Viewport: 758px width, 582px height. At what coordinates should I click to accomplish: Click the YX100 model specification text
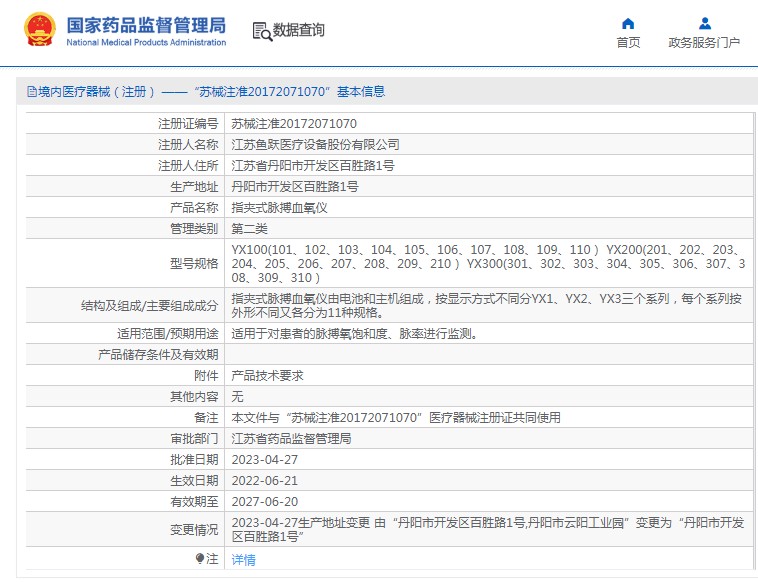tap(488, 263)
